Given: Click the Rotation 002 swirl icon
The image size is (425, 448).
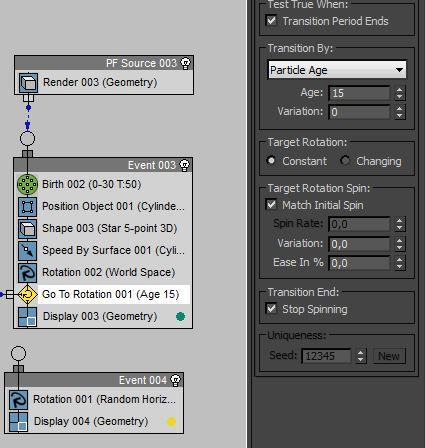Looking at the screenshot, I should (27, 272).
